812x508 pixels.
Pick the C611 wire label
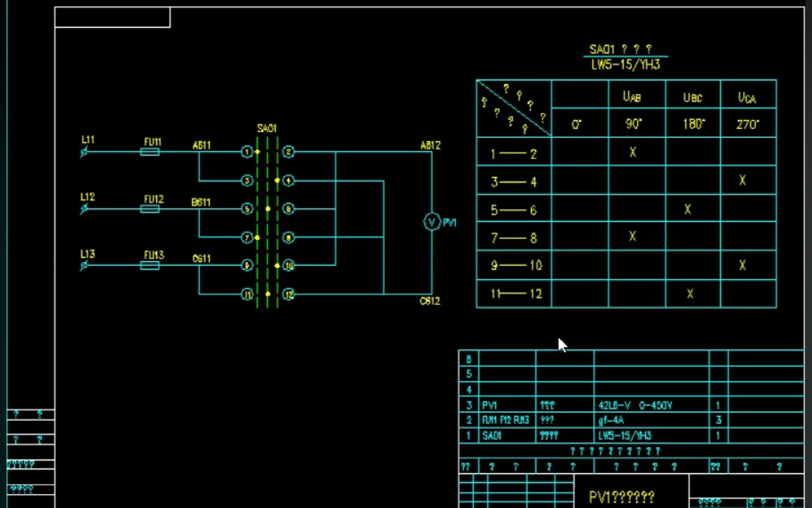(x=202, y=259)
